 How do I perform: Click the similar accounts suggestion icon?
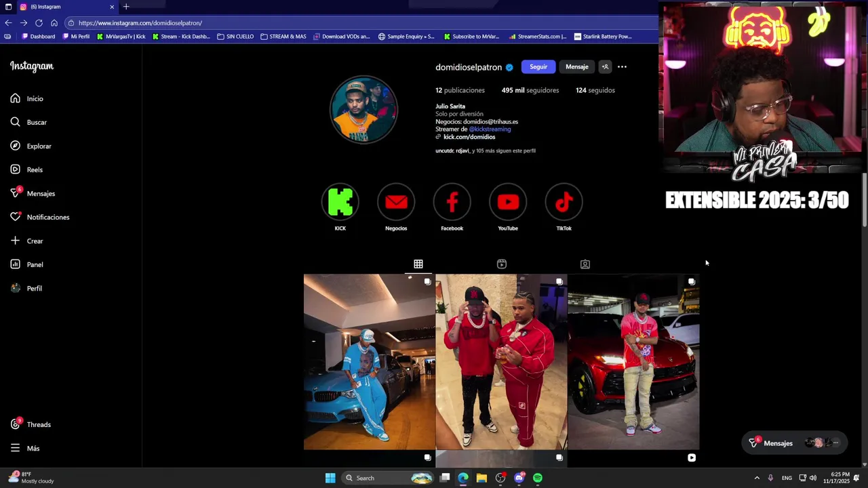(606, 67)
